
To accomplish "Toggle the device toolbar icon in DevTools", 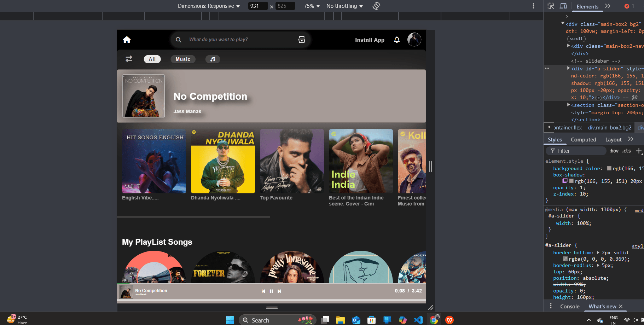I will point(563,6).
